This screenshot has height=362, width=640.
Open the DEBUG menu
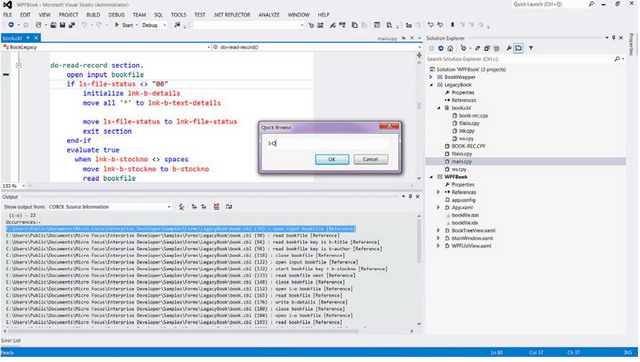(x=117, y=15)
